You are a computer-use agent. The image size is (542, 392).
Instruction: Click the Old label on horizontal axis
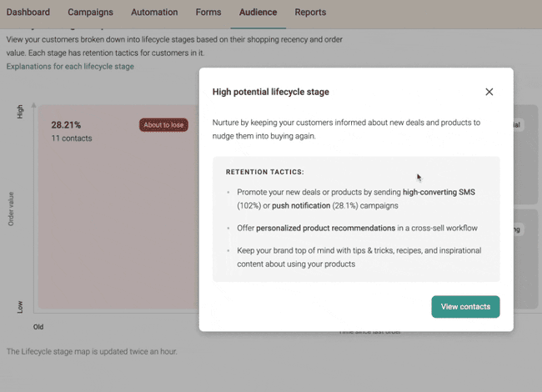pyautogui.click(x=38, y=327)
